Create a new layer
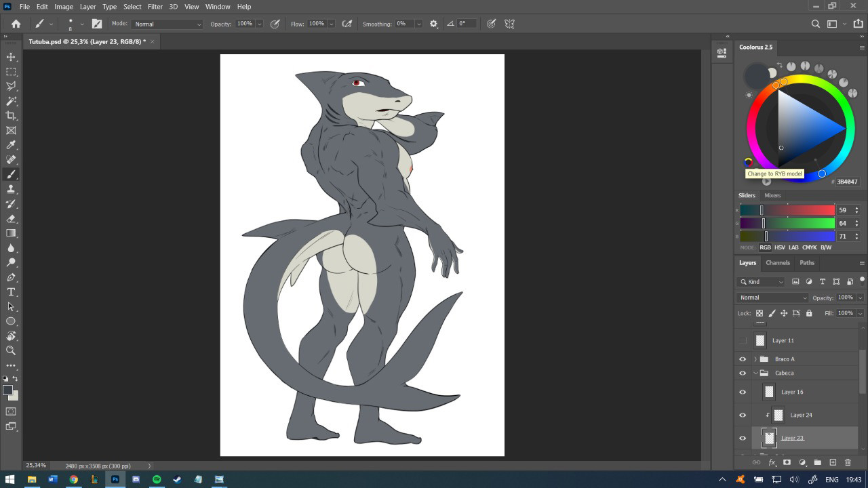 click(x=833, y=462)
